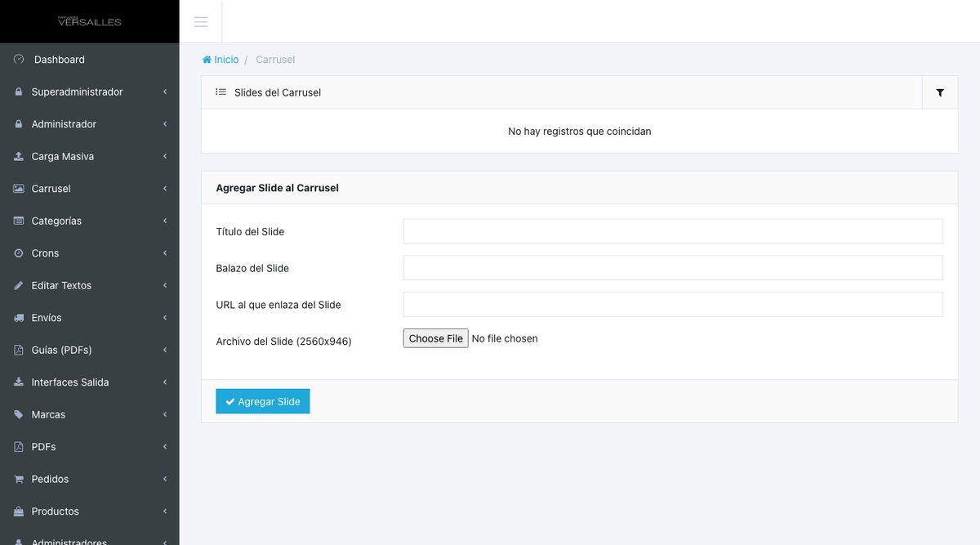Click the Envíos truck icon
Image resolution: width=980 pixels, height=545 pixels.
(x=19, y=318)
